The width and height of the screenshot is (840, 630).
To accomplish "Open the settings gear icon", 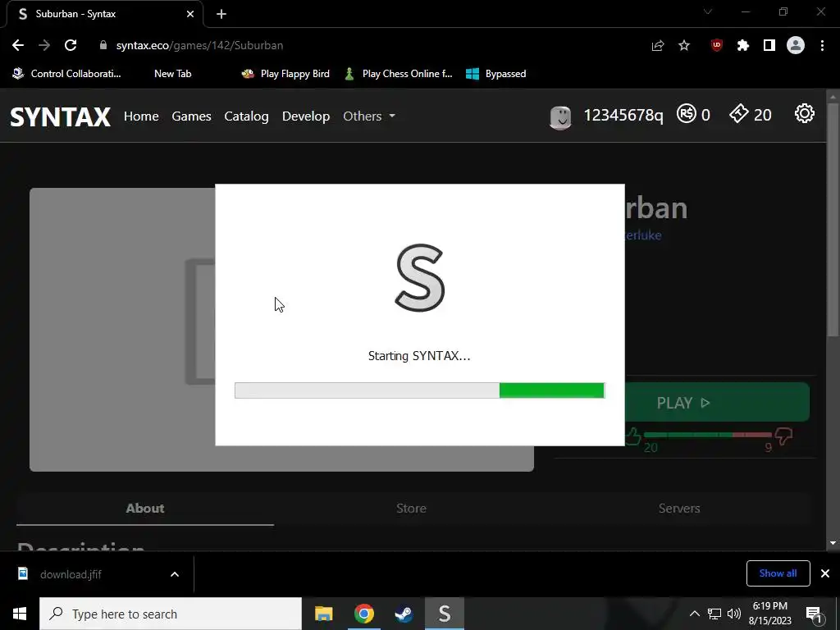I will point(804,113).
